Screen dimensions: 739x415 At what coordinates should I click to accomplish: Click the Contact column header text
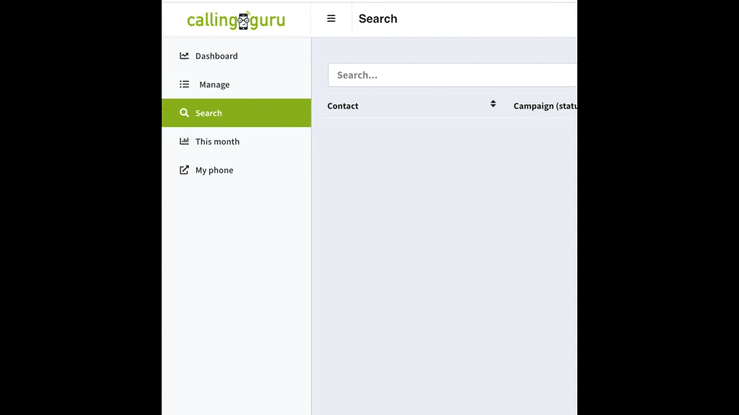coord(343,106)
